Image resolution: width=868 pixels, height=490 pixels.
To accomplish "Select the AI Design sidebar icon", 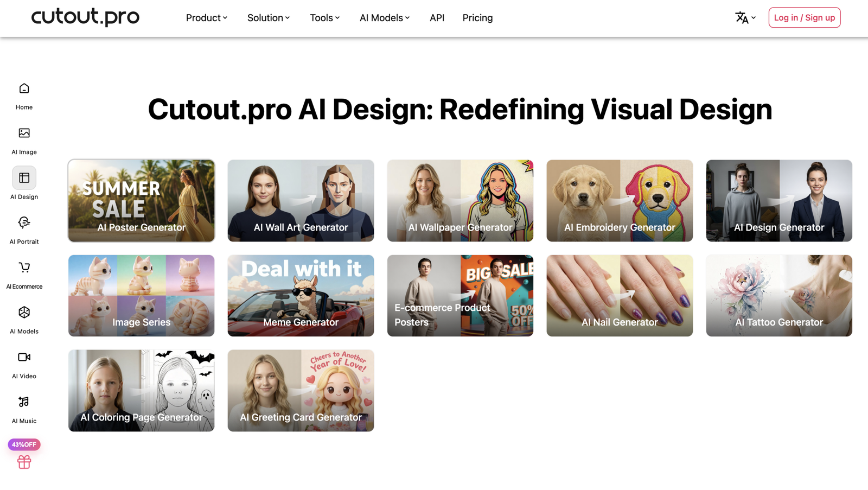I will [24, 178].
